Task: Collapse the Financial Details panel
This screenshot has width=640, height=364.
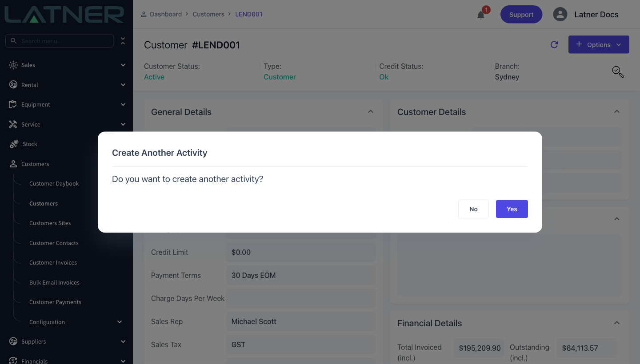Action: (617, 323)
